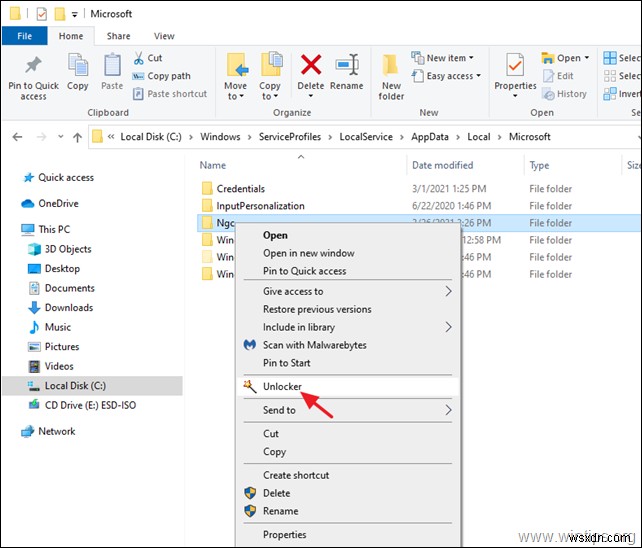Screen dimensions: 642x548
Task: Open the ribbon Open button dropdown arrow
Action: (587, 58)
